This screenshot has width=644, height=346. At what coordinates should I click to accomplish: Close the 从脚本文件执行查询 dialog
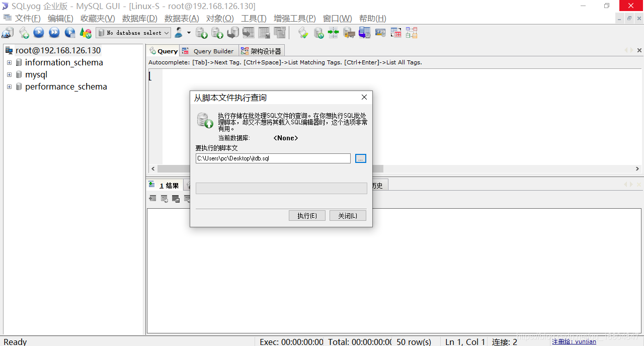(364, 97)
